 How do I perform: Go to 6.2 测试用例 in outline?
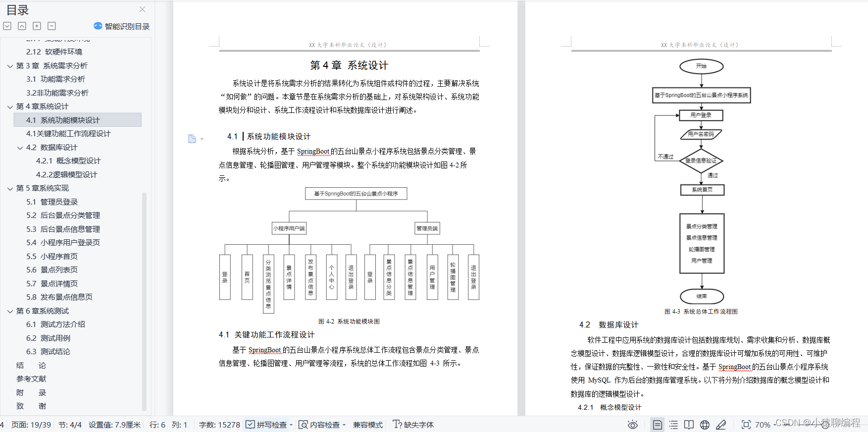pyautogui.click(x=48, y=338)
